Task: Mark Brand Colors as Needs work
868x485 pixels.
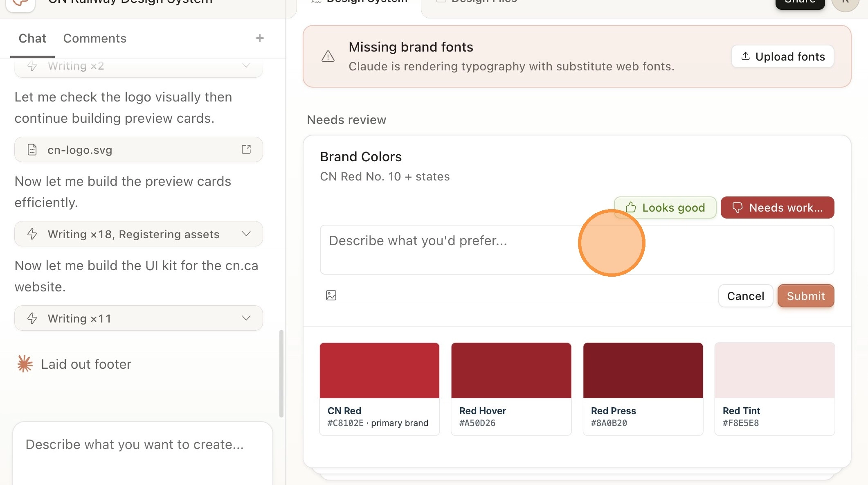Action: [777, 208]
